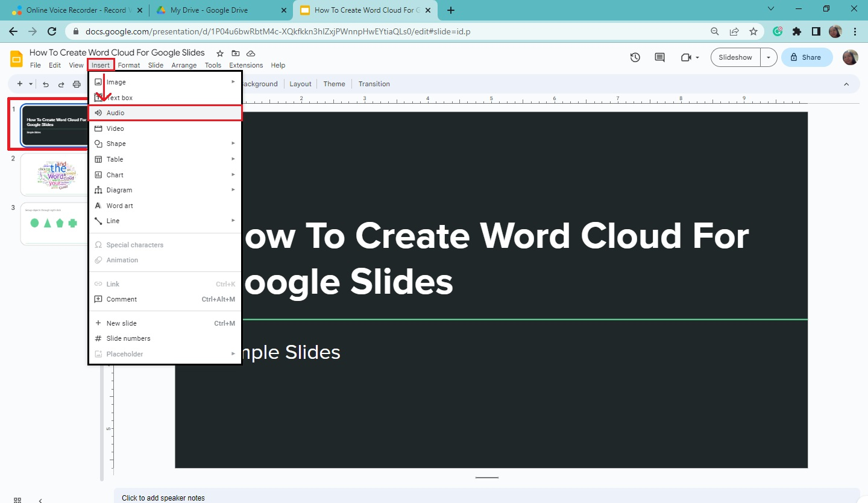Click the Line icon in menu
The image size is (868, 503).
coord(98,221)
